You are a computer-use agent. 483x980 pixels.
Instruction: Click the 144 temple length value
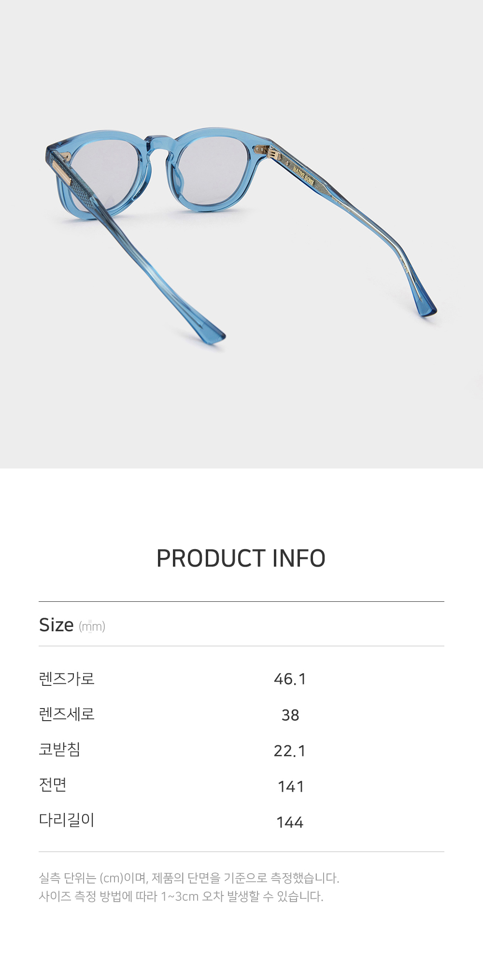tap(290, 822)
